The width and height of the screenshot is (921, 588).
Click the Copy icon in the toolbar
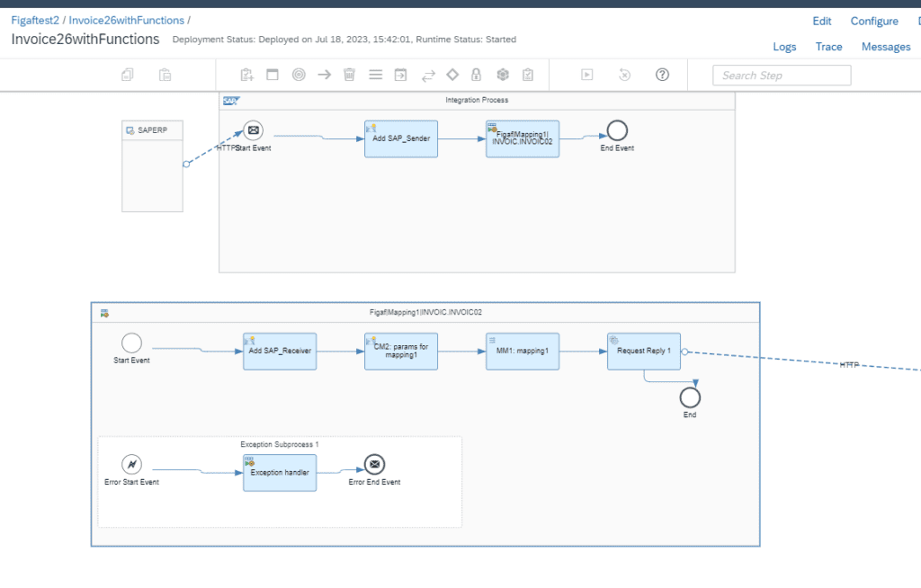(128, 75)
